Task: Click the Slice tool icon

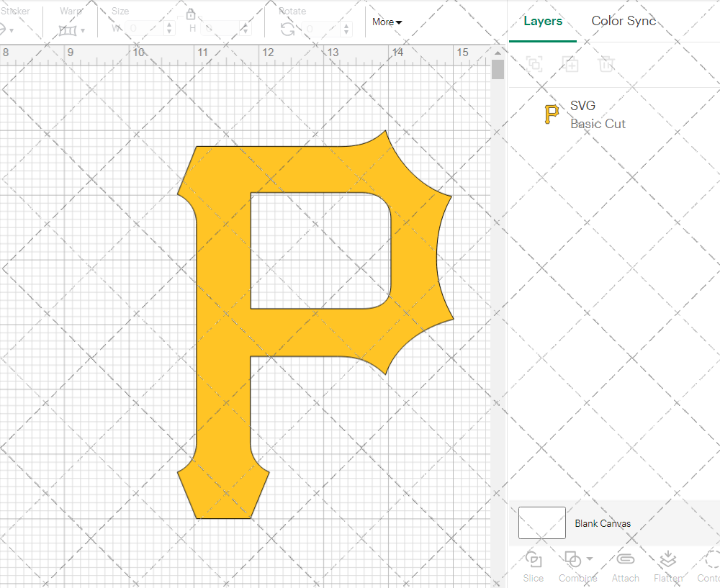Action: click(533, 559)
